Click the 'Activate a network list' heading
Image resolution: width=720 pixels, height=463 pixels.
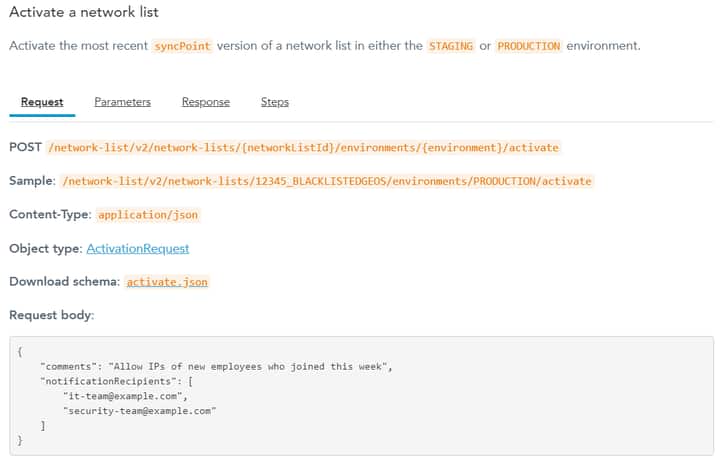point(83,13)
